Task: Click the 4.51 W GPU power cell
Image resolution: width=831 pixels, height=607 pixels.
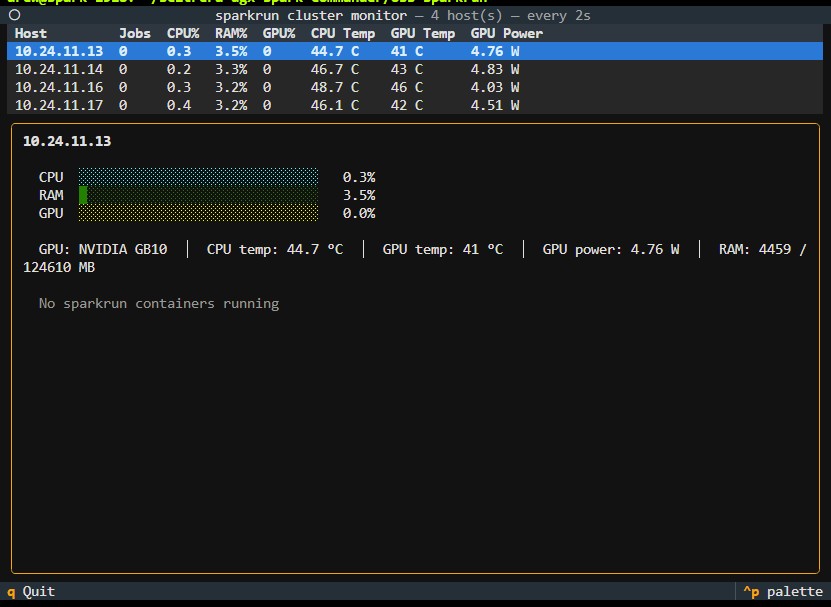Action: click(x=495, y=105)
